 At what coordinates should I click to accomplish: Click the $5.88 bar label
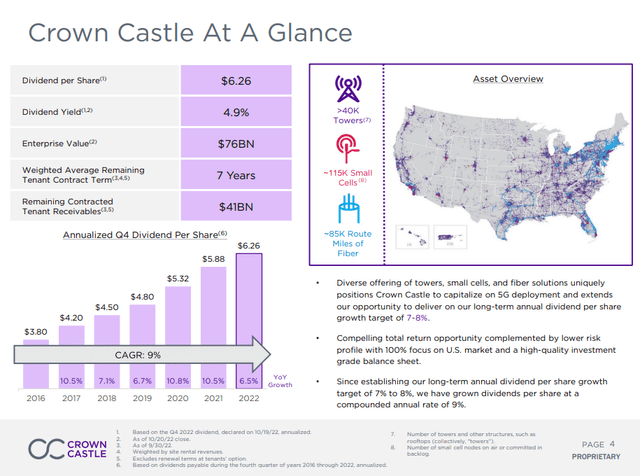pos(213,259)
